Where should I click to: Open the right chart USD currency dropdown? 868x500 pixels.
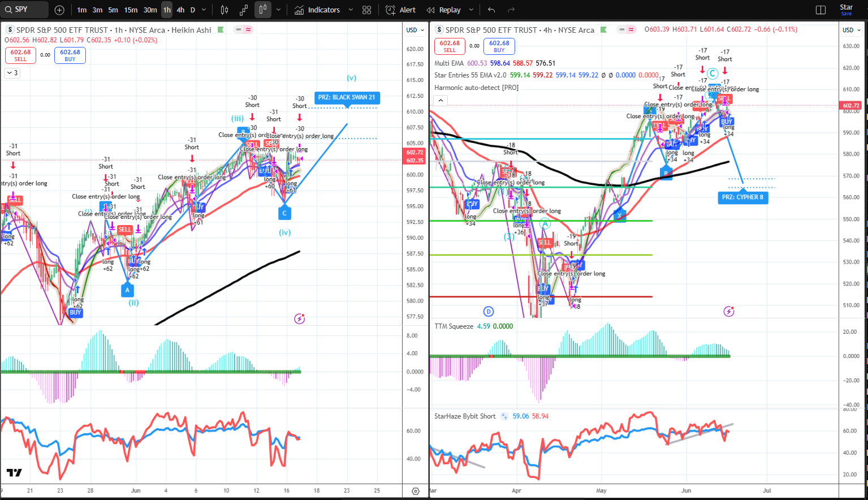tap(852, 30)
